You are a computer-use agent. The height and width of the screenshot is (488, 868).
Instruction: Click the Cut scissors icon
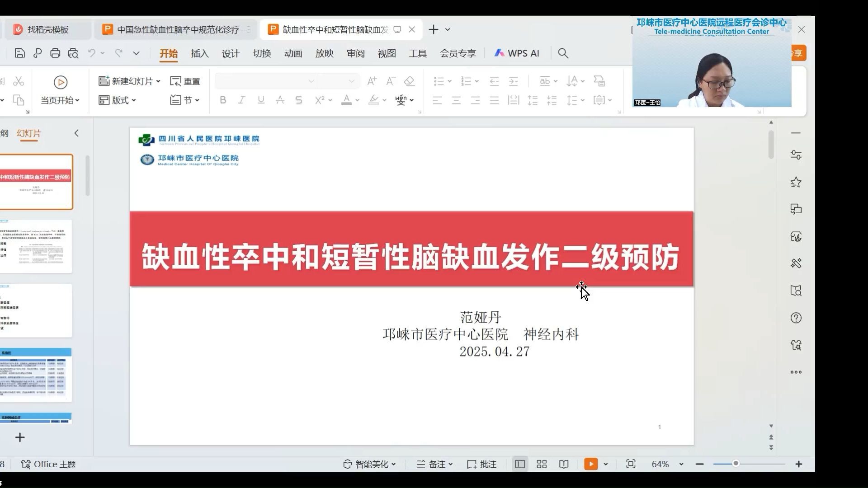coord(19,81)
